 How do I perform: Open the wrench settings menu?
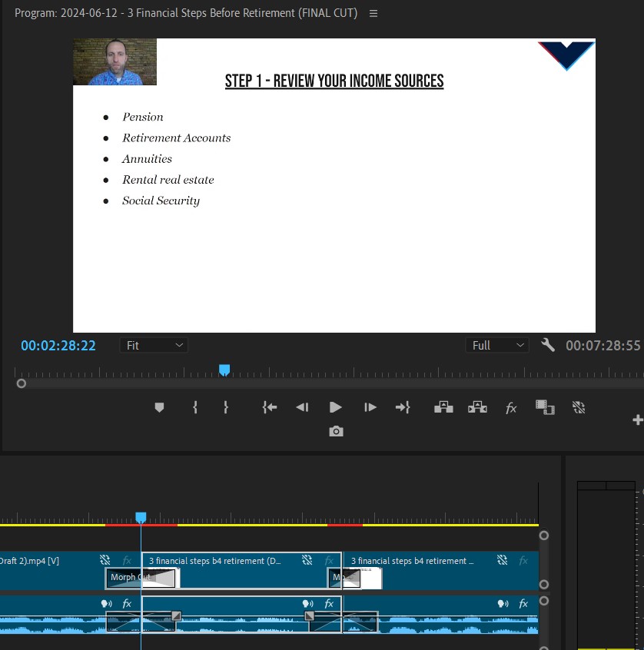[548, 345]
